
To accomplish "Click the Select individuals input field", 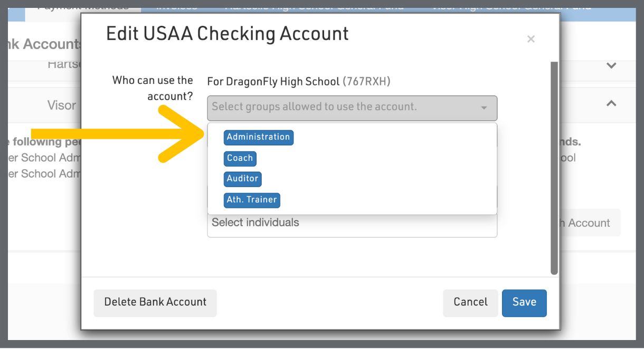I will point(352,224).
